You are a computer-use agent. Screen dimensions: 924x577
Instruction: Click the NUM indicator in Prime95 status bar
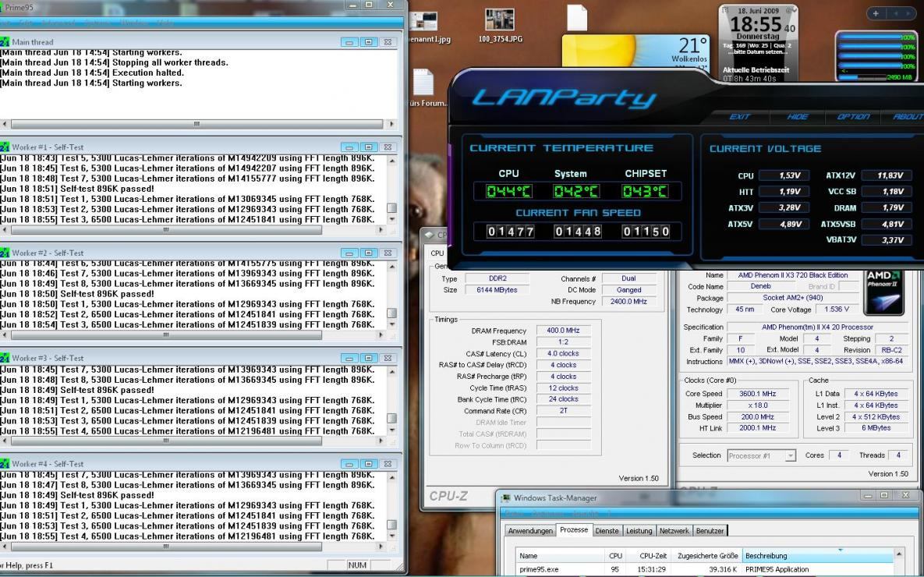coord(357,565)
